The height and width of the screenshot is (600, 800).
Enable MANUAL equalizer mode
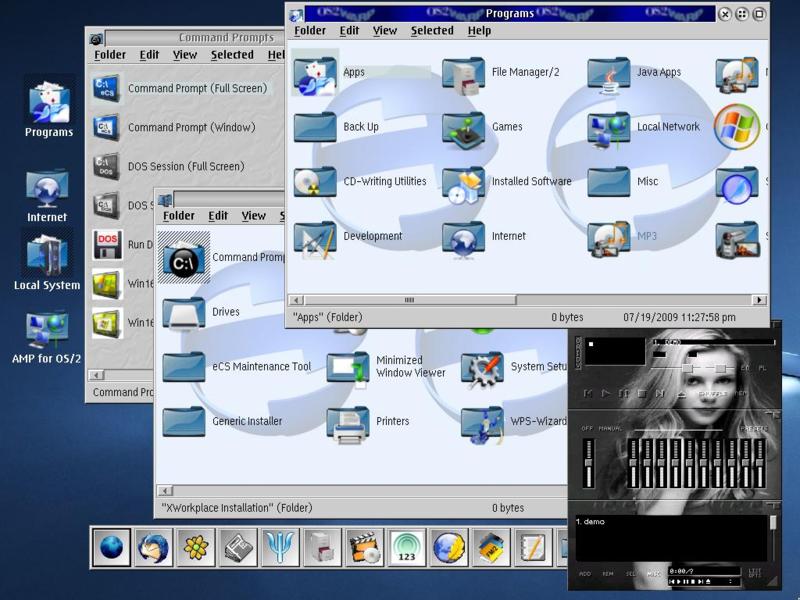click(610, 429)
